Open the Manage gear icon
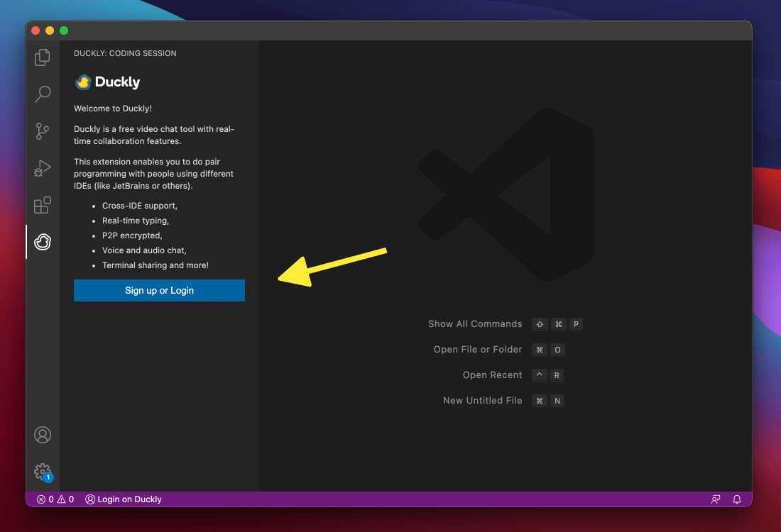Screen dimensions: 781x532 [x=43, y=471]
